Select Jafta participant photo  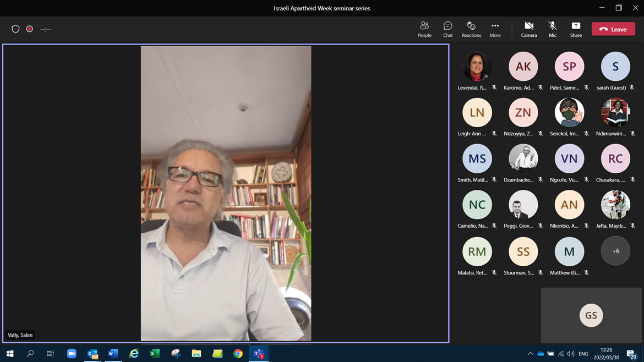click(x=615, y=205)
